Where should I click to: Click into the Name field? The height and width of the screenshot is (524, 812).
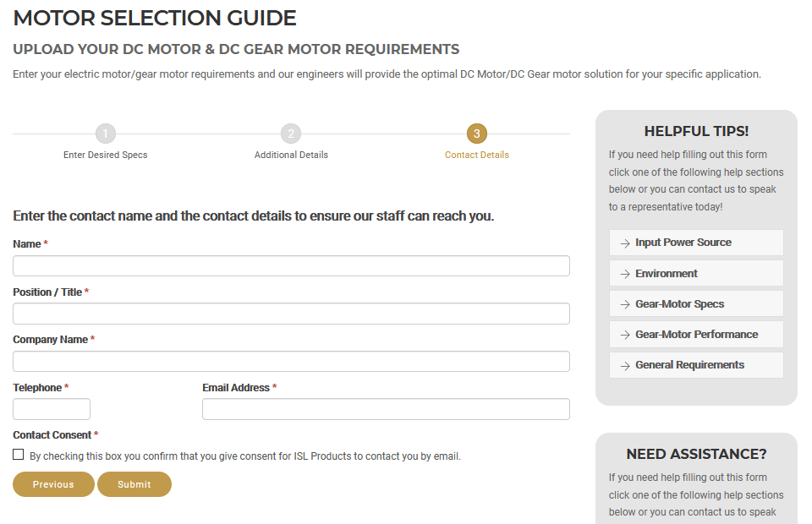(291, 266)
